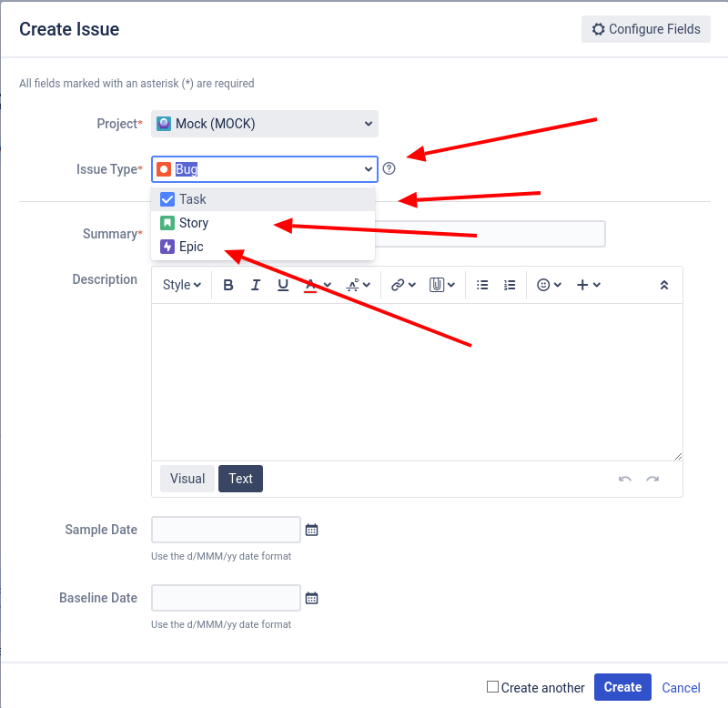Open the more text formatting icon
728x708 pixels.
353,285
